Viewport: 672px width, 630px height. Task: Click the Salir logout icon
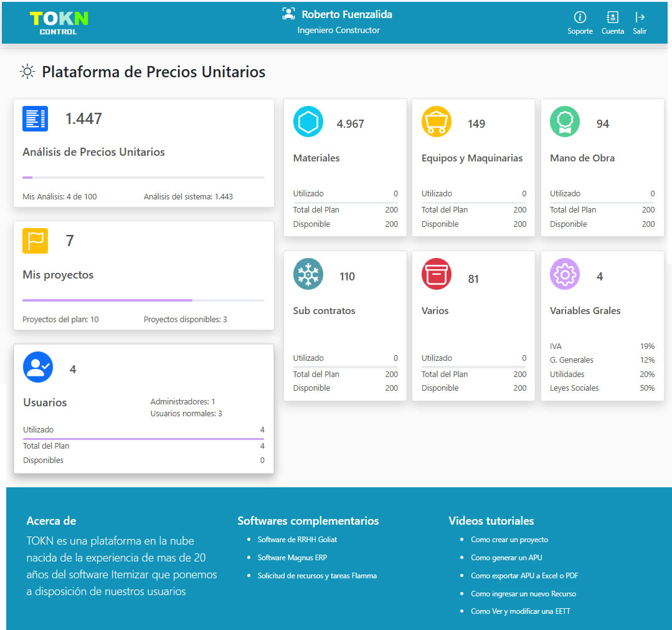pos(640,17)
